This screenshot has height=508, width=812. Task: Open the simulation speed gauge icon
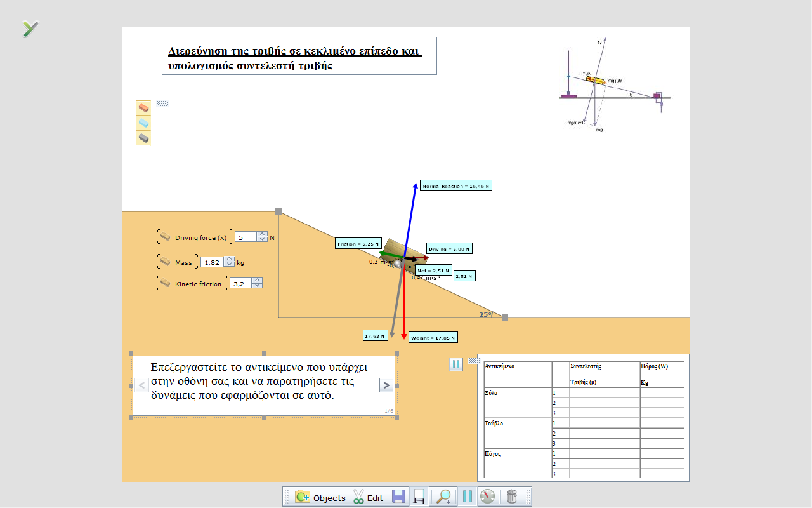tap(487, 497)
